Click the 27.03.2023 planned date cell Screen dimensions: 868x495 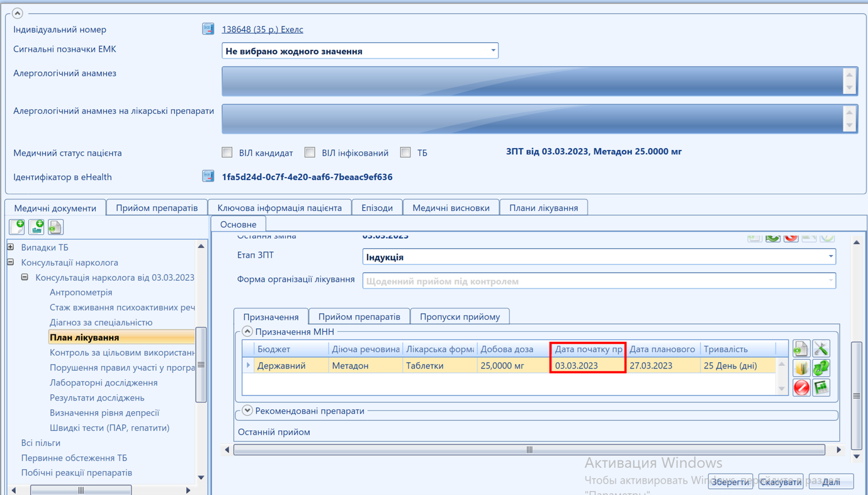663,365
